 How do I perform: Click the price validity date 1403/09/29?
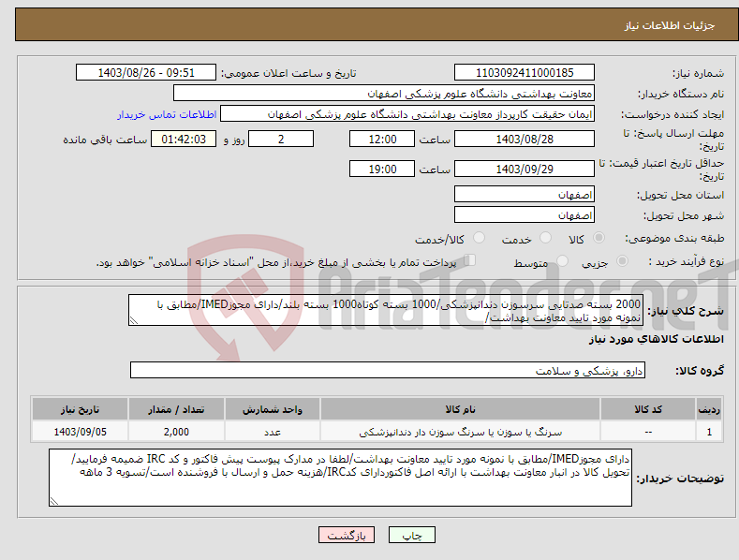click(525, 169)
